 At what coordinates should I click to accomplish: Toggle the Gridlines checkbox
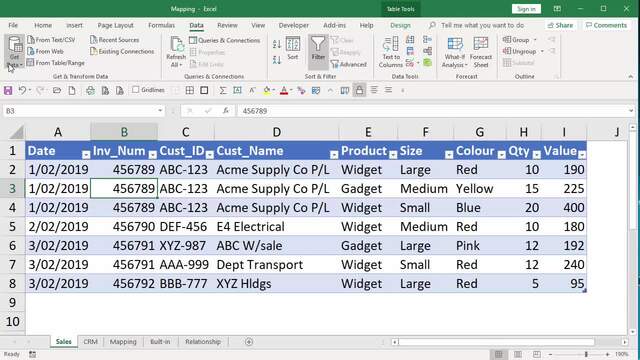tap(136, 90)
